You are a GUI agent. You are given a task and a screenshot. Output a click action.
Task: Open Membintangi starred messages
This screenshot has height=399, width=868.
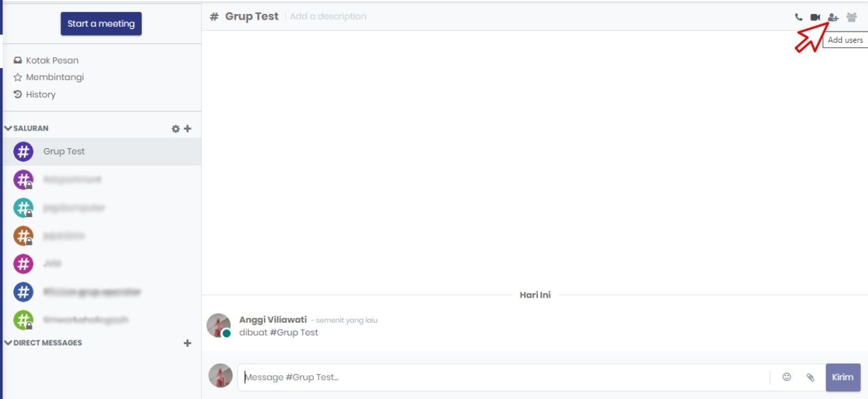(49, 77)
